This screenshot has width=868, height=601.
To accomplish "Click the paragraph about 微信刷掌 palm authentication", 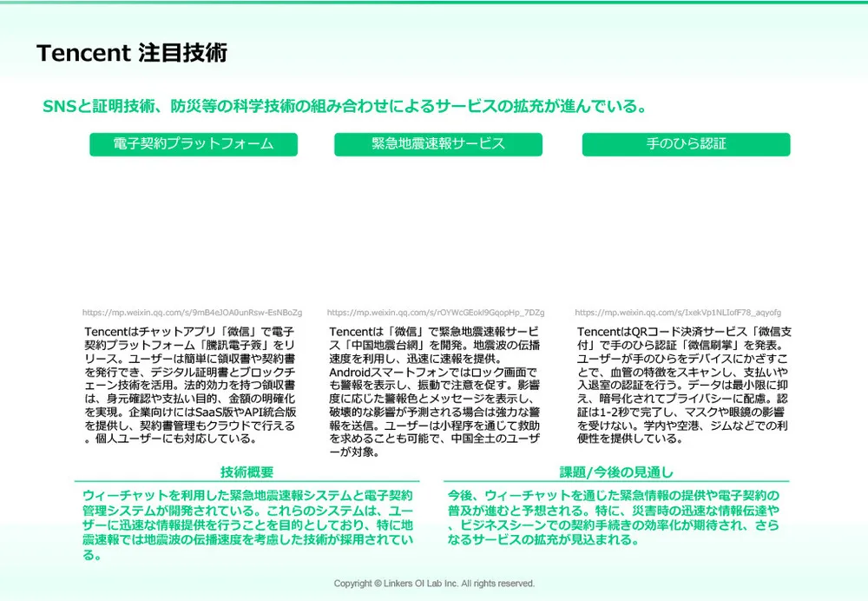I will point(684,385).
